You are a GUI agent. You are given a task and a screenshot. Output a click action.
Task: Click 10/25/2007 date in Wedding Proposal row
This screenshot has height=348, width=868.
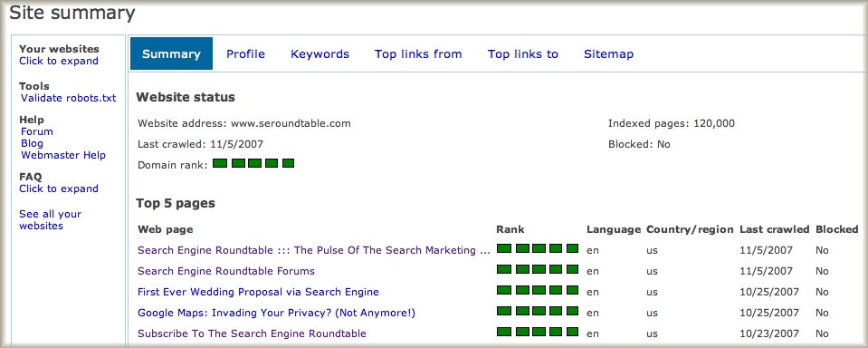(x=769, y=292)
